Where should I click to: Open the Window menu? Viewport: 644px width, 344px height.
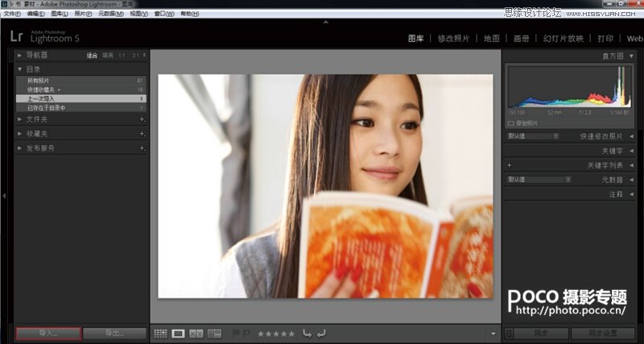pos(164,14)
